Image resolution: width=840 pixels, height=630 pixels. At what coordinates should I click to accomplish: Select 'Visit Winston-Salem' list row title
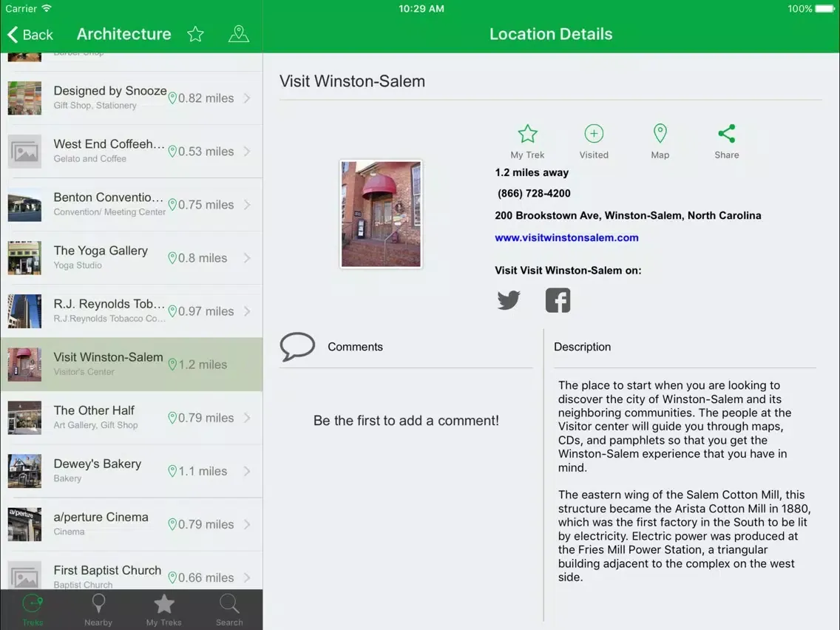(108, 357)
